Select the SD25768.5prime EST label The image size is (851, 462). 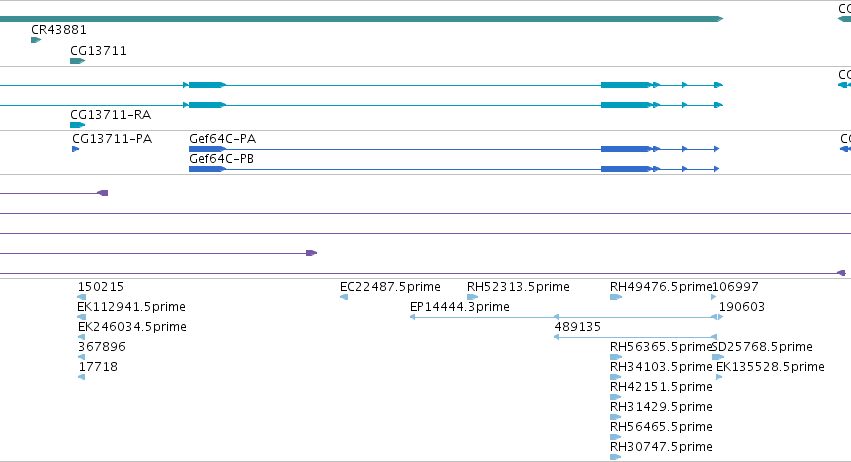pyautogui.click(x=762, y=347)
